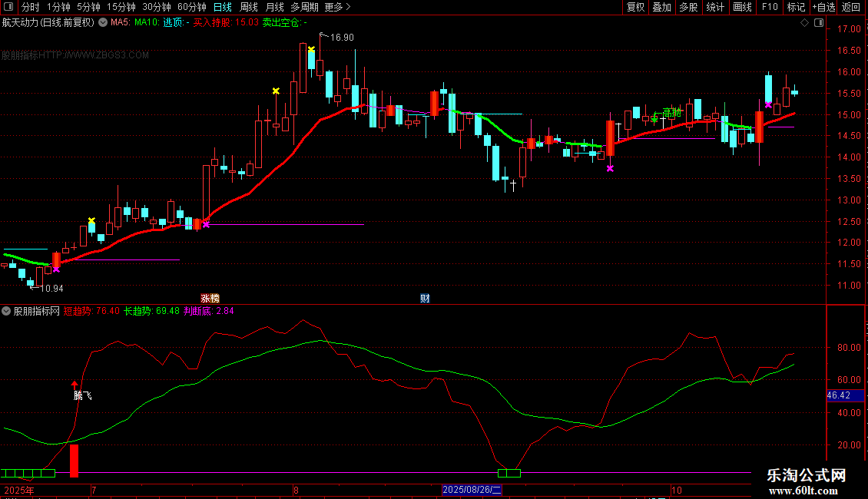The height and width of the screenshot is (499, 868).
Task: Click the 2025/08/26/二 date label
Action: (x=472, y=490)
